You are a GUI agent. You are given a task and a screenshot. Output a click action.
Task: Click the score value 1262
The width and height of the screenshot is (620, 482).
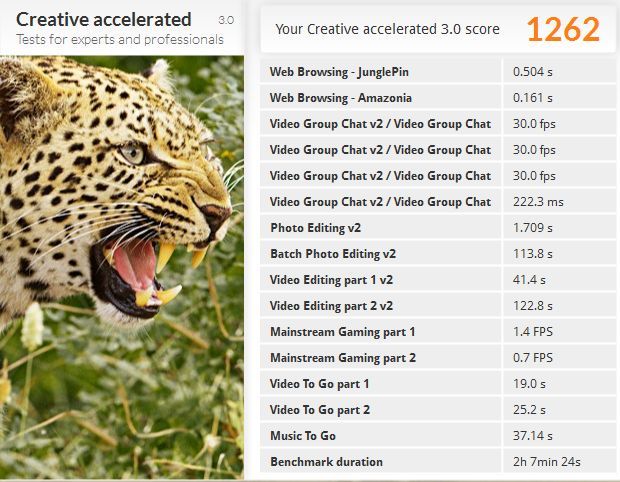pos(563,29)
